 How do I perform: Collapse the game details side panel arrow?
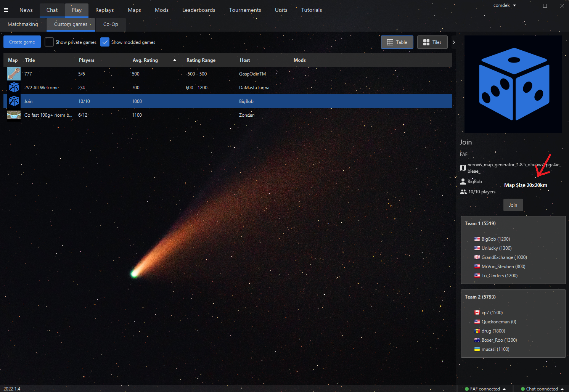click(x=454, y=42)
